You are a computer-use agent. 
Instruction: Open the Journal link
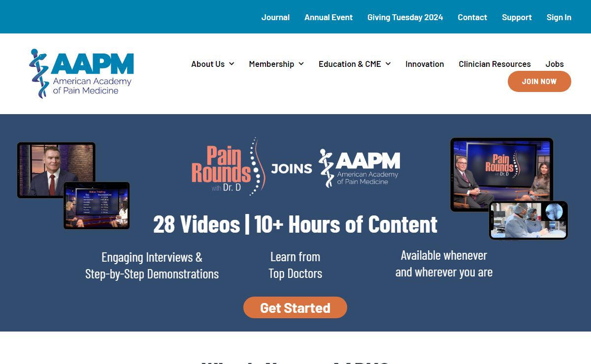(x=275, y=17)
